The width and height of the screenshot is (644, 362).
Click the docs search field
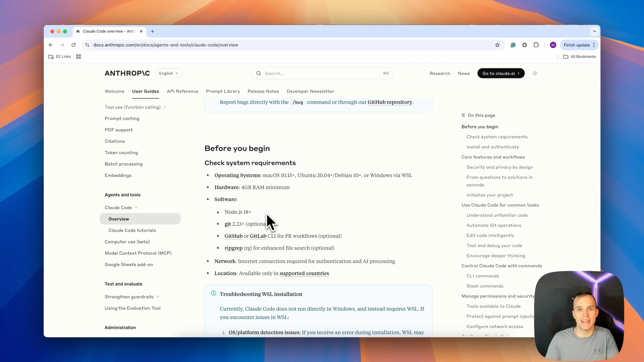click(x=322, y=73)
